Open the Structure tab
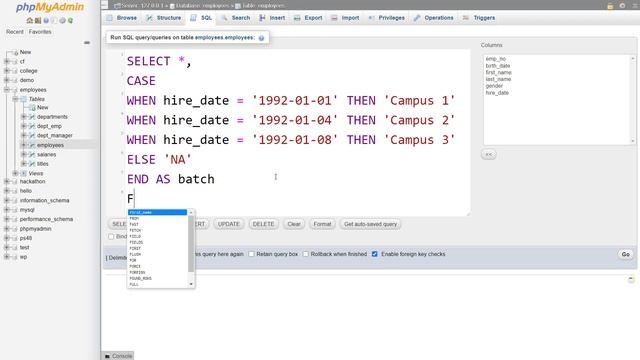Viewport: 640px width, 360px height. pyautogui.click(x=164, y=18)
